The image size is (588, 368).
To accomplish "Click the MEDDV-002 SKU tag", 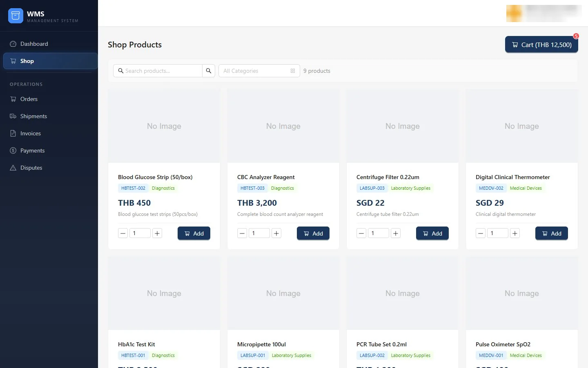I will pos(491,188).
